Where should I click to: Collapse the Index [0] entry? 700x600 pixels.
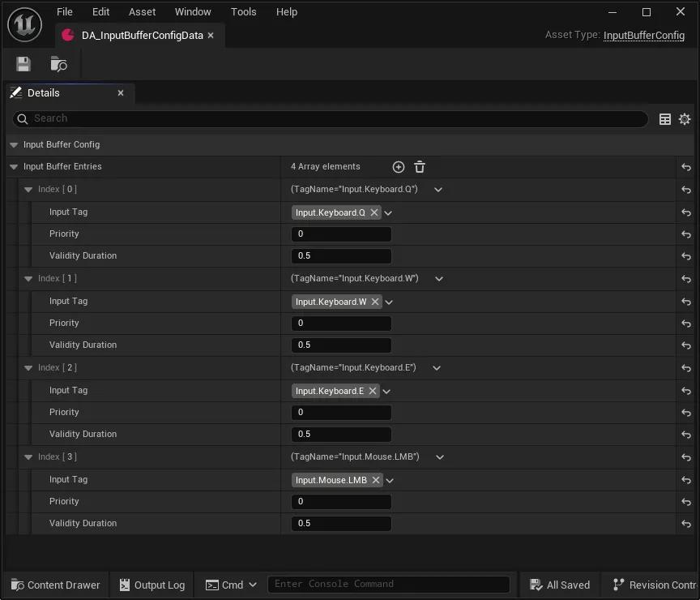click(28, 190)
